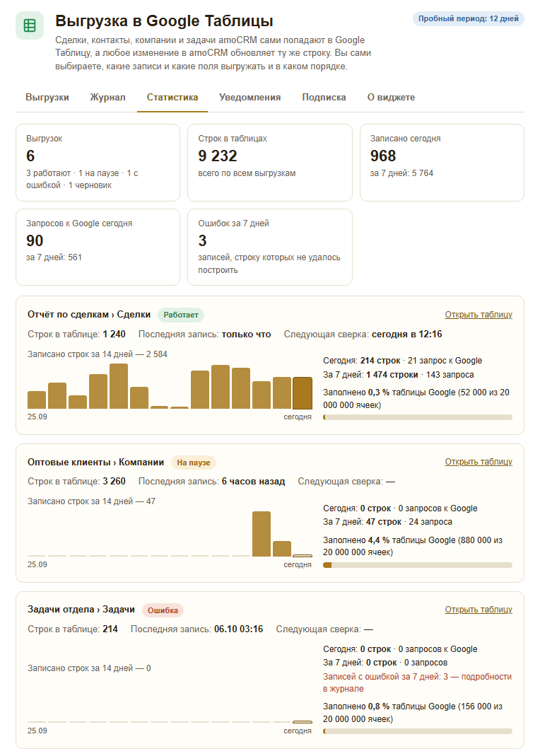The height and width of the screenshot is (756, 540).
Task: Open table link for Задачи отдела
Action: click(x=479, y=610)
